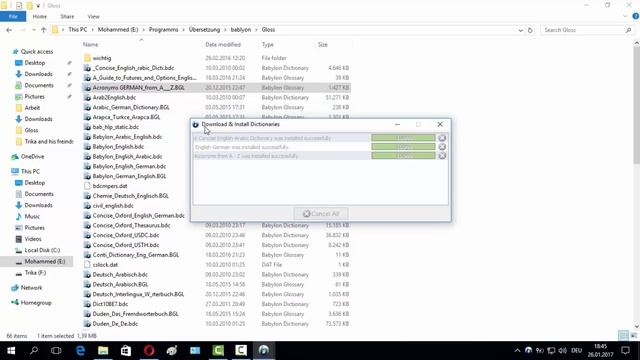Screen dimensions: 640x360
Task: Click the Cancel All button
Action: pyautogui.click(x=321, y=213)
